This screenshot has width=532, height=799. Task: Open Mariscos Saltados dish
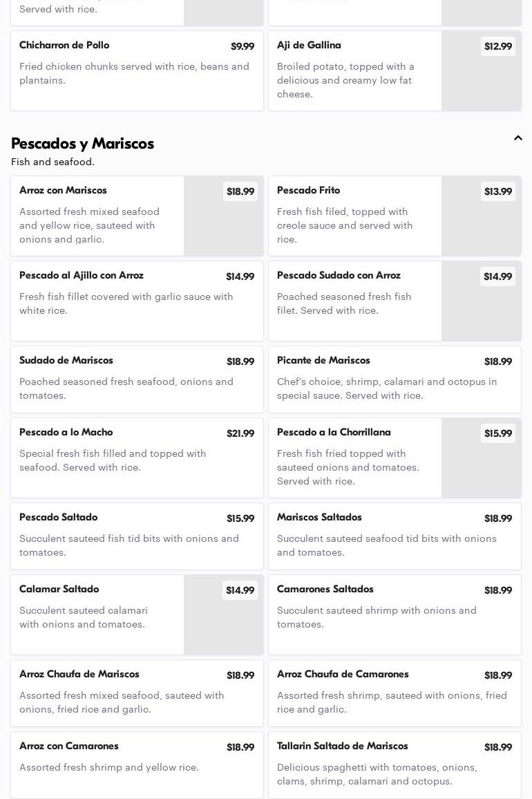pos(395,536)
